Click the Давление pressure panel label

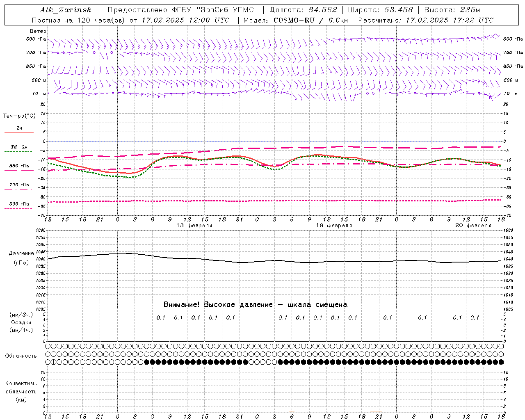click(x=21, y=253)
